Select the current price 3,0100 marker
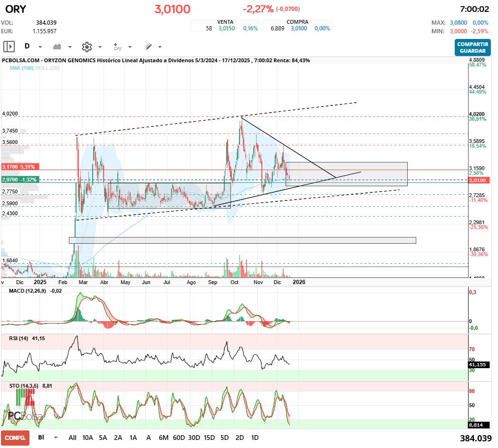Viewport: 498px width, 448px height. pos(480,179)
